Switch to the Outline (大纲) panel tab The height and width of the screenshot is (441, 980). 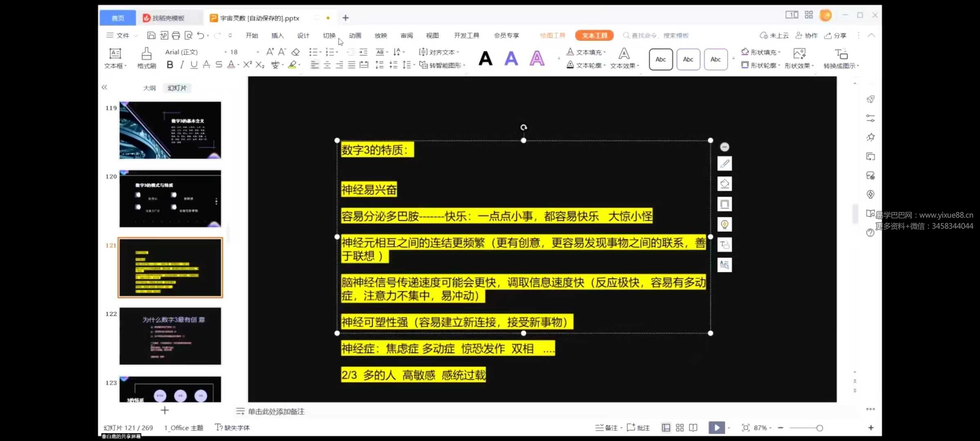tap(149, 88)
